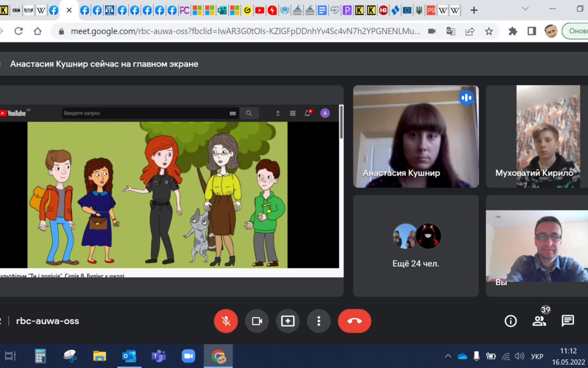Switch to the scales of justice tab

pyautogui.click(x=109, y=10)
